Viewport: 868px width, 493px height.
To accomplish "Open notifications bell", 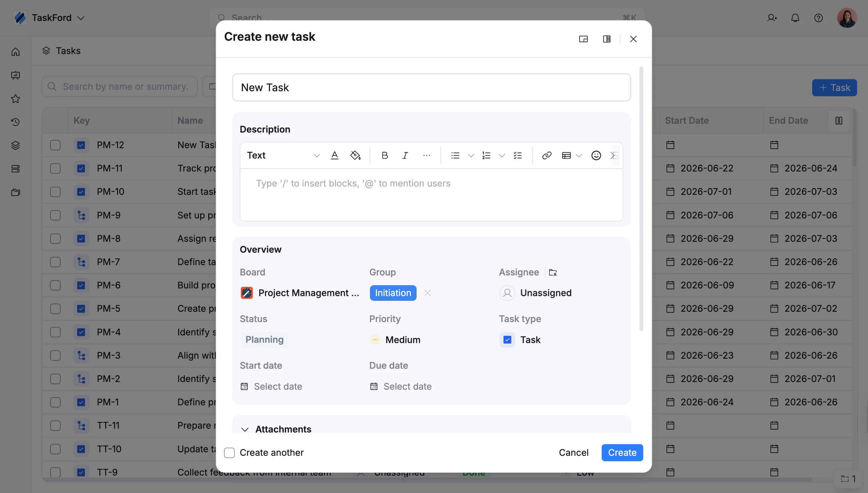I will (x=795, y=18).
